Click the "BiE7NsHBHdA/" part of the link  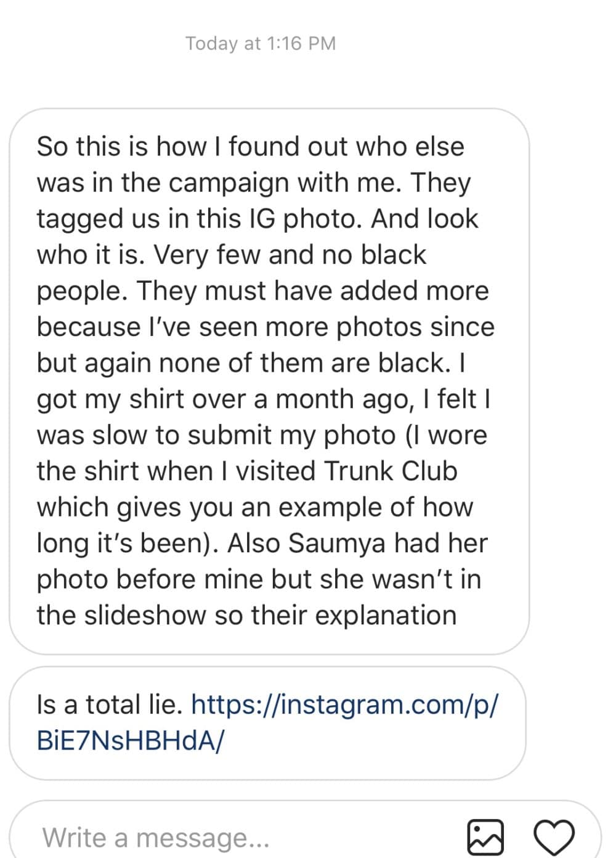(x=131, y=740)
